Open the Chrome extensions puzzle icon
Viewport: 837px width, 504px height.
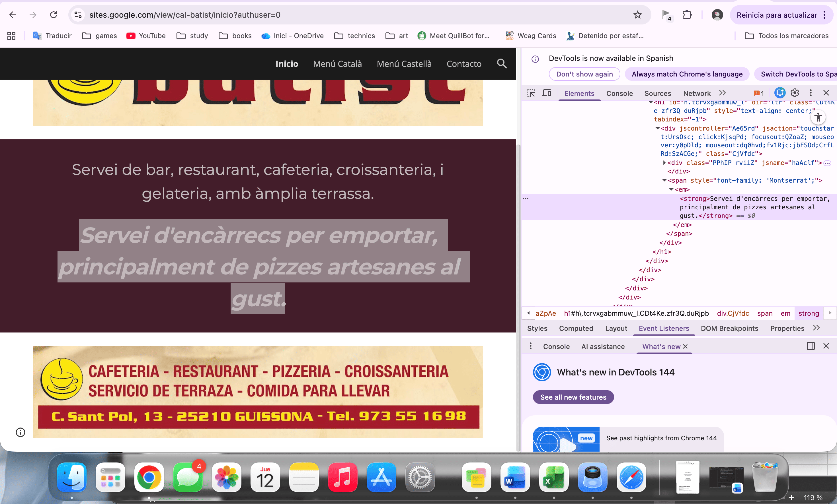(687, 15)
